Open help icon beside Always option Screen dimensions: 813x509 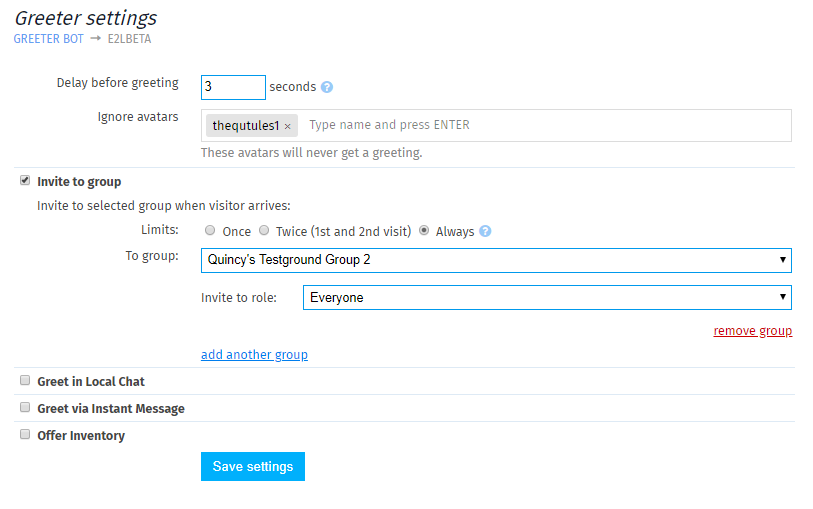click(485, 231)
